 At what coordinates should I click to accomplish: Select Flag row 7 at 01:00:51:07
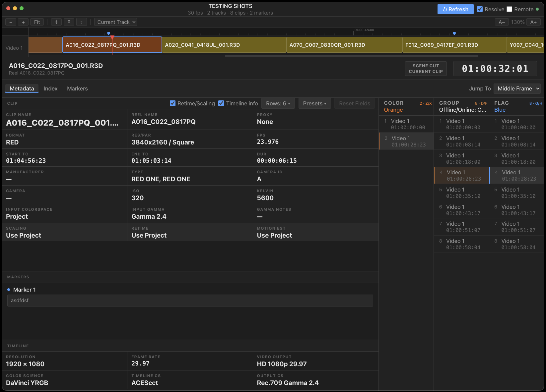click(517, 227)
